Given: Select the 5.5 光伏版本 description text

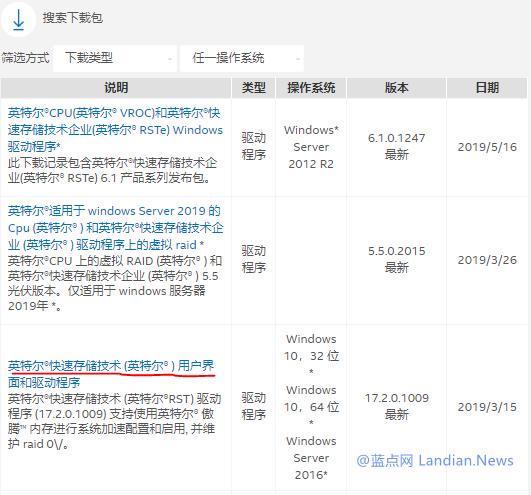Looking at the screenshot, I should tap(115, 283).
